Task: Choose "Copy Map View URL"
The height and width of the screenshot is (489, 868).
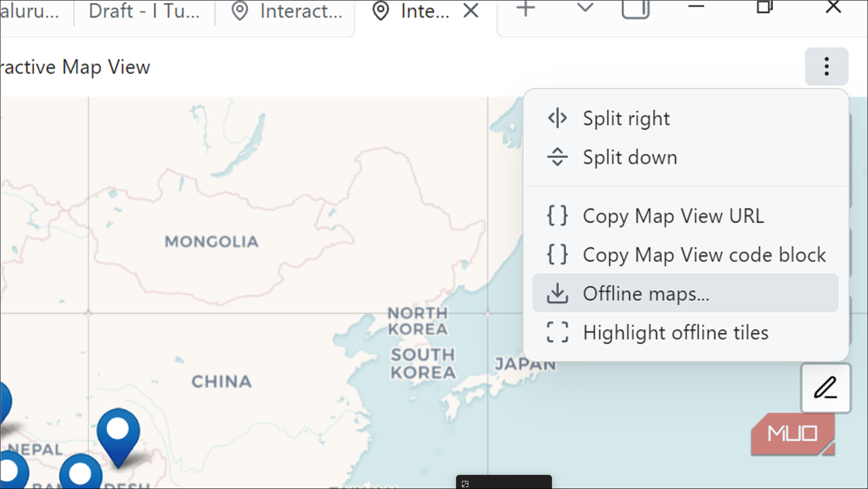Action: [x=672, y=216]
